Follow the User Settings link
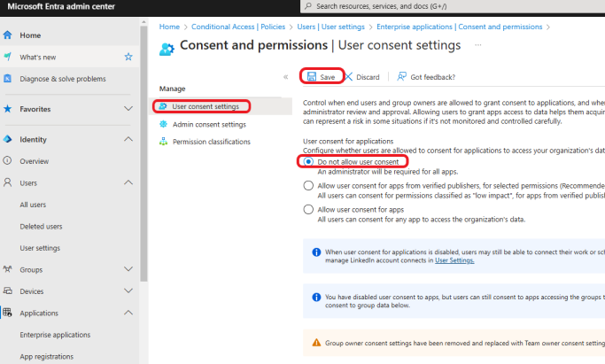The height and width of the screenshot is (364, 605). click(x=454, y=260)
